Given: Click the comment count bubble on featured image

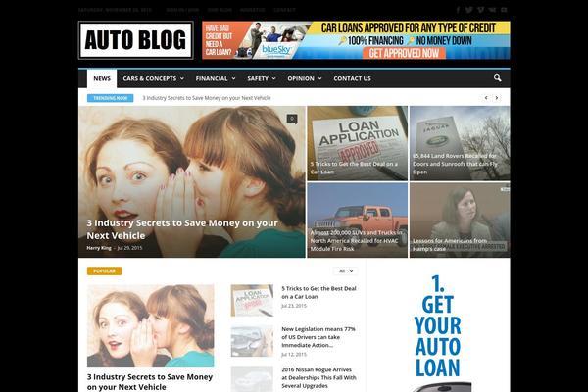Looking at the screenshot, I should click(x=292, y=119).
